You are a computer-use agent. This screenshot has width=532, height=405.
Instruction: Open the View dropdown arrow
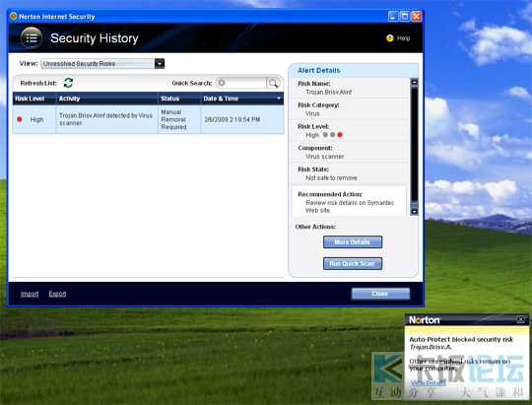pyautogui.click(x=160, y=63)
